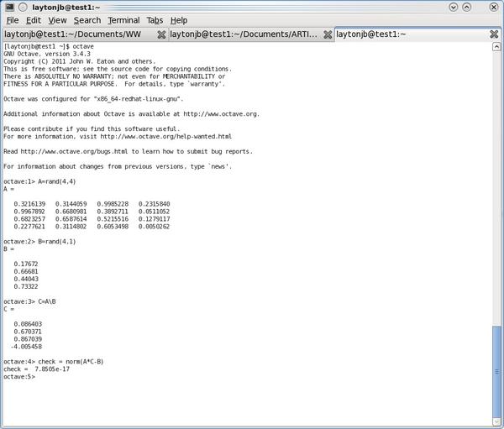Close the ~/Documents/WW tab
The image size is (504, 429).
pos(161,34)
